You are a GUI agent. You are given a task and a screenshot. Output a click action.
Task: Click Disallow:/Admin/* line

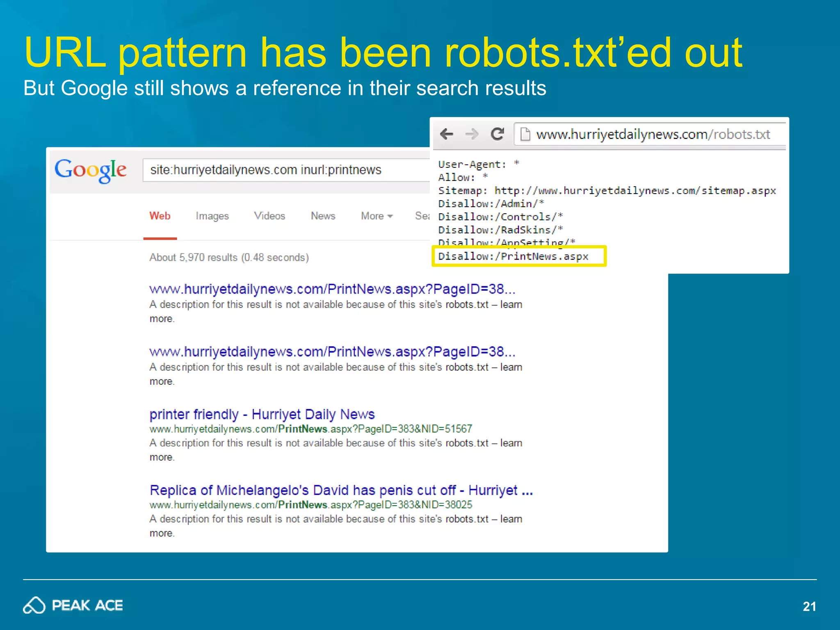tap(491, 204)
